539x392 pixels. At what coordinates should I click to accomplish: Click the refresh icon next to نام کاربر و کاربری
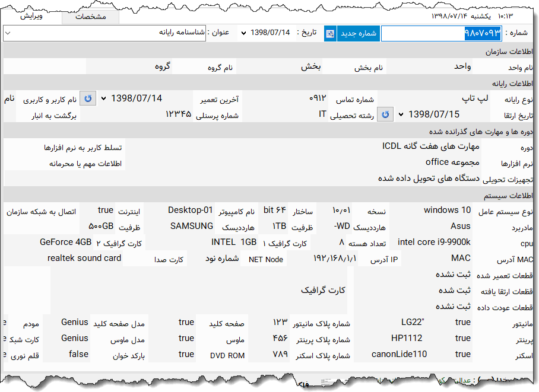tap(87, 98)
